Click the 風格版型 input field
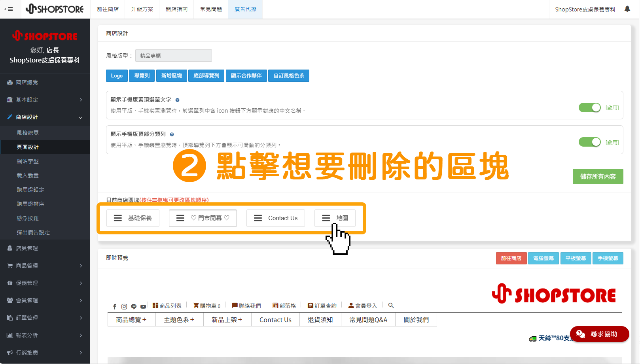 point(174,56)
